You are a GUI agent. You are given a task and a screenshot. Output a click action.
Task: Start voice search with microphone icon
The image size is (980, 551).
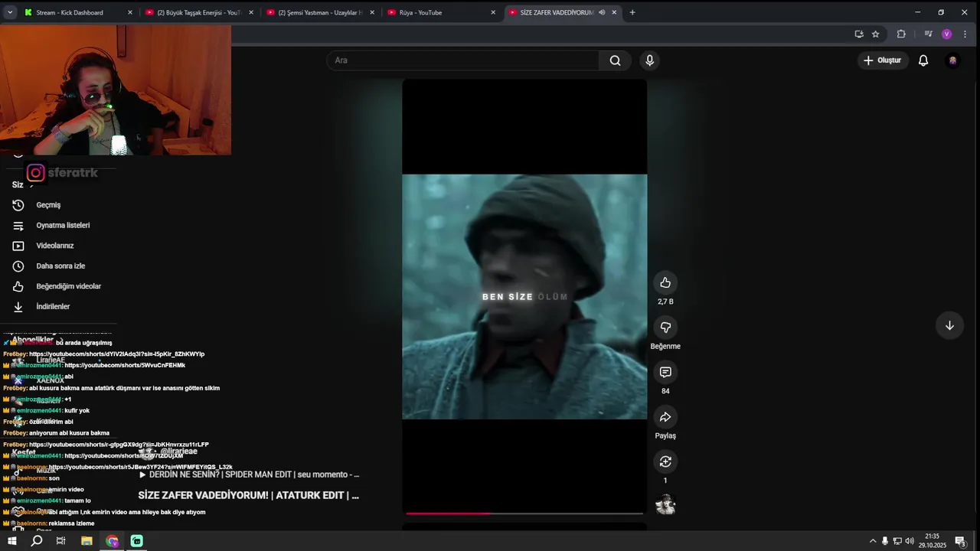(x=649, y=60)
